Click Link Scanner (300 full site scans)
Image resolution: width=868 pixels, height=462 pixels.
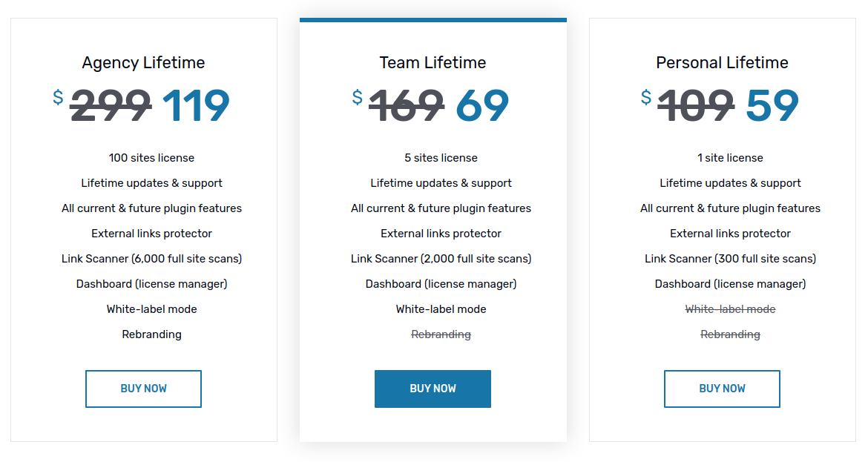point(730,259)
